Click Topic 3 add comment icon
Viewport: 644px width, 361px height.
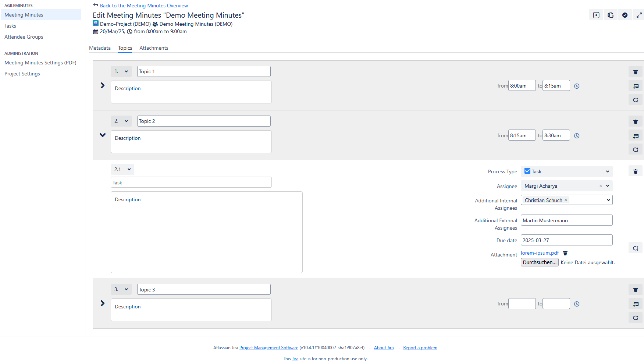(636, 304)
